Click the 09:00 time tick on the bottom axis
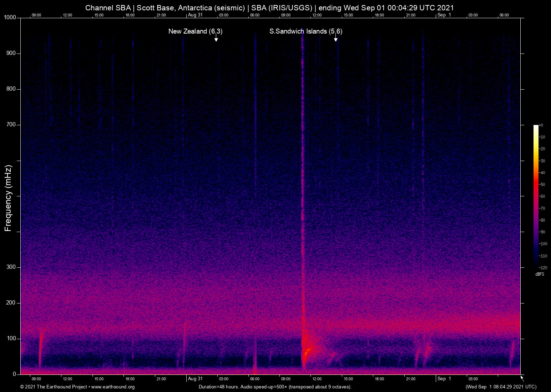The width and height of the screenshot is (551, 392). tap(36, 378)
